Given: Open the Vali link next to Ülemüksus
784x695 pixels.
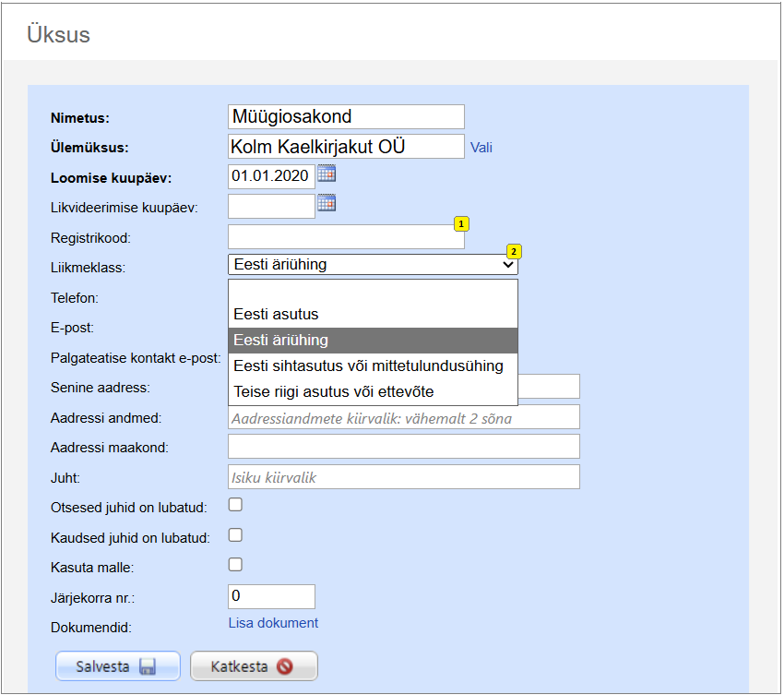Looking at the screenshot, I should click(481, 148).
